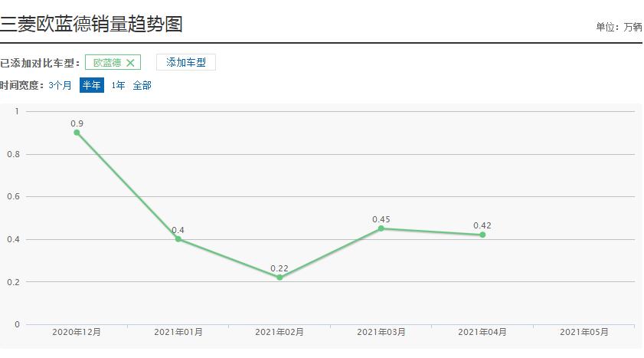Click the 2021年01月 data point 0.4
The height and width of the screenshot is (358, 644).
click(178, 239)
